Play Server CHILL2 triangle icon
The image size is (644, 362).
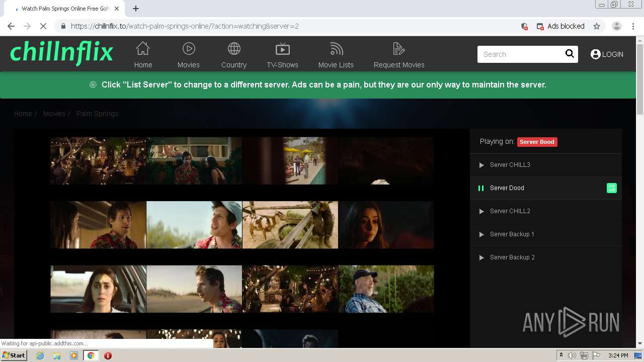(481, 211)
